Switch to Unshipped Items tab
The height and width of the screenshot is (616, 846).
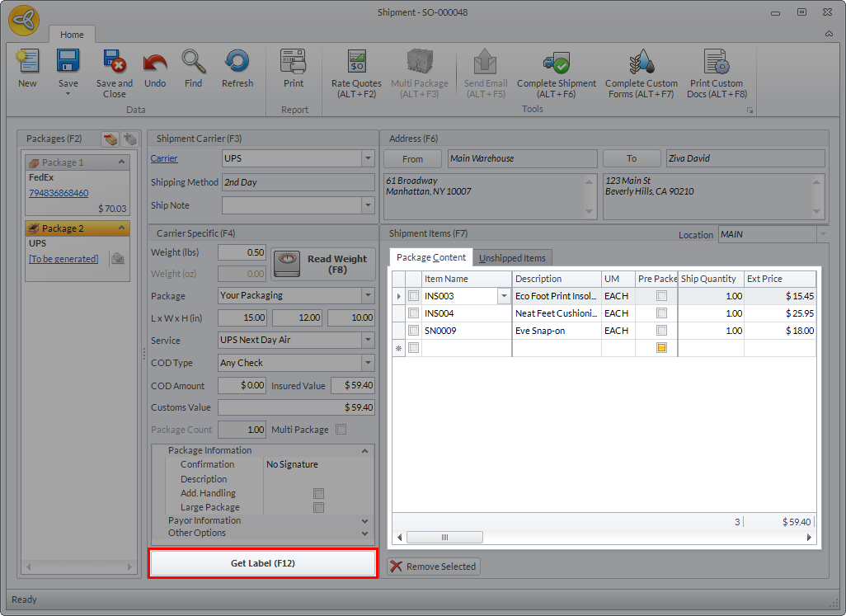click(512, 258)
